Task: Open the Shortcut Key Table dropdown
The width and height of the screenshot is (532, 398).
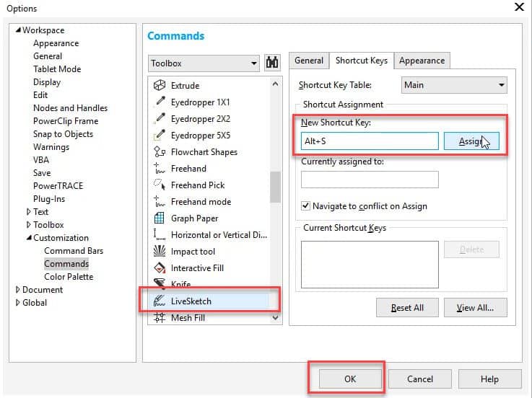Action: (454, 85)
